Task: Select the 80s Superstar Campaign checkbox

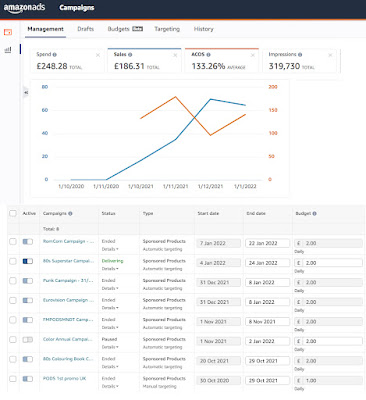Action: coord(13,261)
